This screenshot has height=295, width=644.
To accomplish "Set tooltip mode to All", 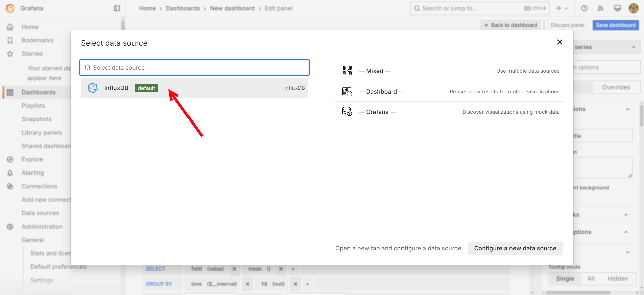I will tap(591, 279).
